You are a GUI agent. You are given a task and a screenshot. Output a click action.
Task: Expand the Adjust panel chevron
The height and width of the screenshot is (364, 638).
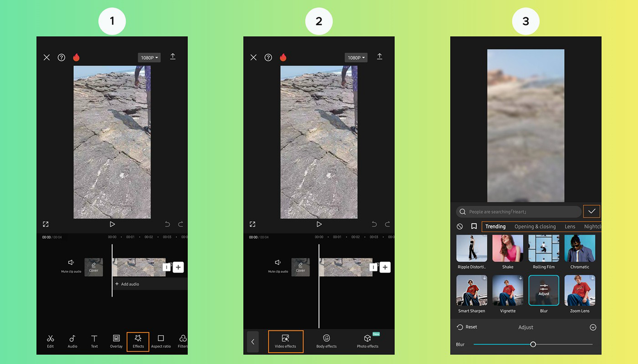click(x=593, y=327)
